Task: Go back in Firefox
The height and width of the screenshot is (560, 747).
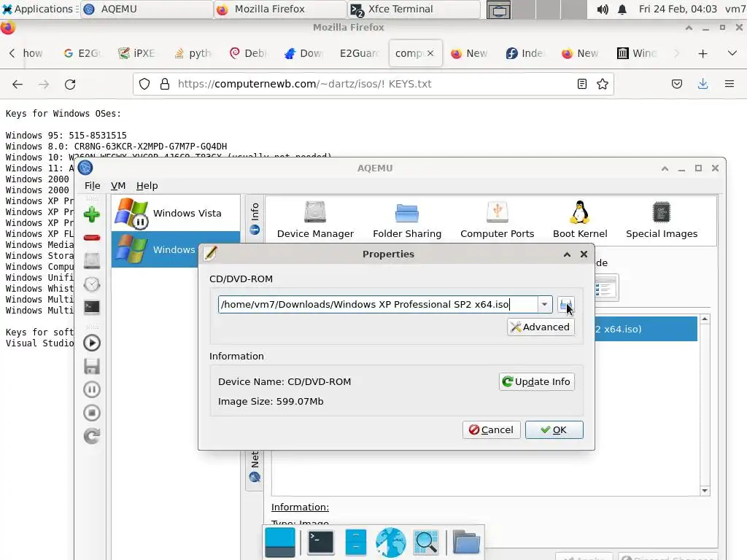Action: [18, 85]
